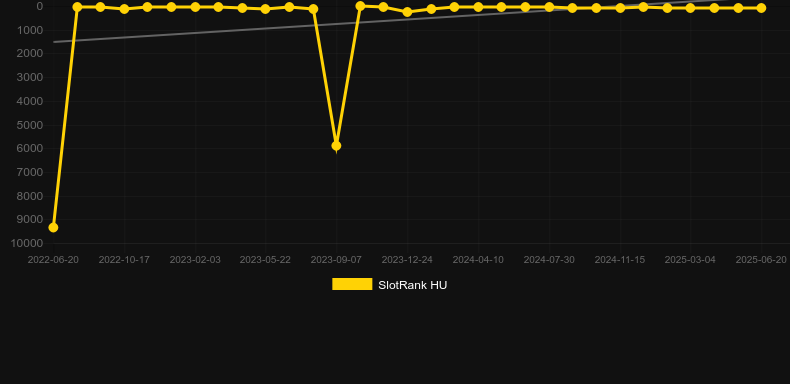The width and height of the screenshot is (790, 384).
Task: Click the 2023-09-07 date axis label
Action: coord(336,260)
